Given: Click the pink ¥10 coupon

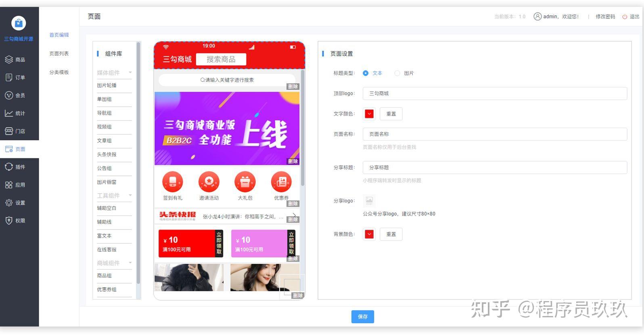Looking at the screenshot, I should (263, 243).
